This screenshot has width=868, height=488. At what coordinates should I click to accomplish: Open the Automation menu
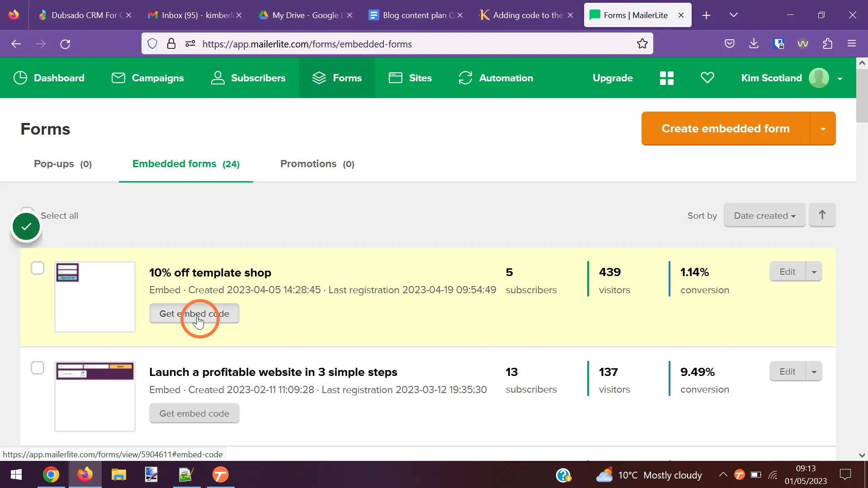(495, 78)
